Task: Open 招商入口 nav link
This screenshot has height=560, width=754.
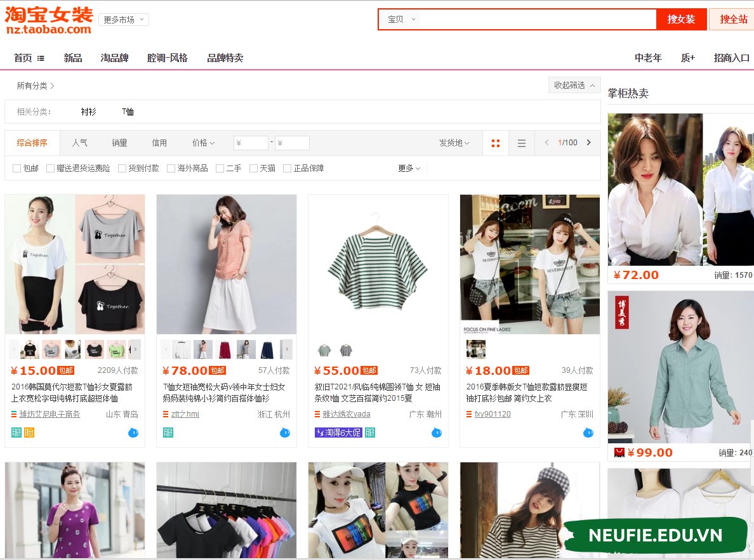Action: pyautogui.click(x=731, y=58)
